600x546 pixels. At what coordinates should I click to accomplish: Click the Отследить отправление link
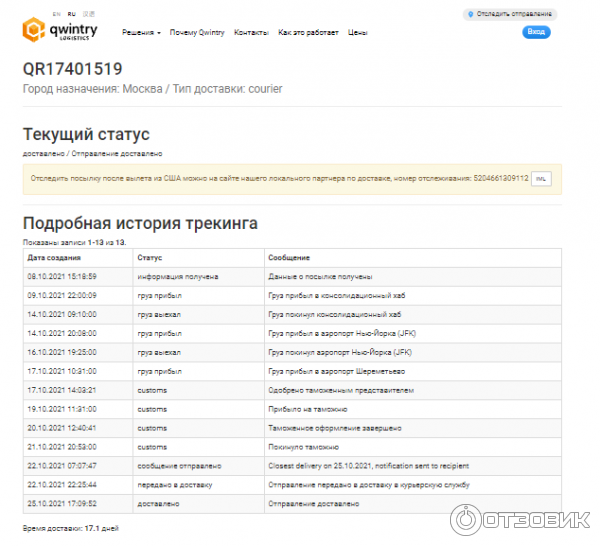(511, 14)
